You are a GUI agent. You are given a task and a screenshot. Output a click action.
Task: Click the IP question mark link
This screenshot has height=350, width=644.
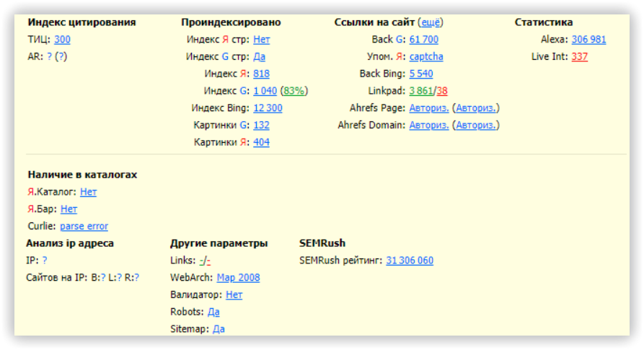point(45,261)
